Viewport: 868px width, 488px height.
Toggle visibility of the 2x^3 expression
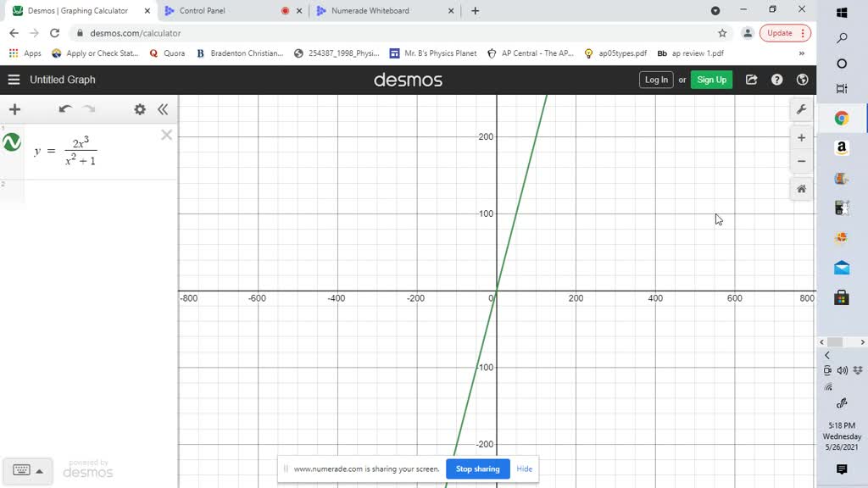coord(11,142)
